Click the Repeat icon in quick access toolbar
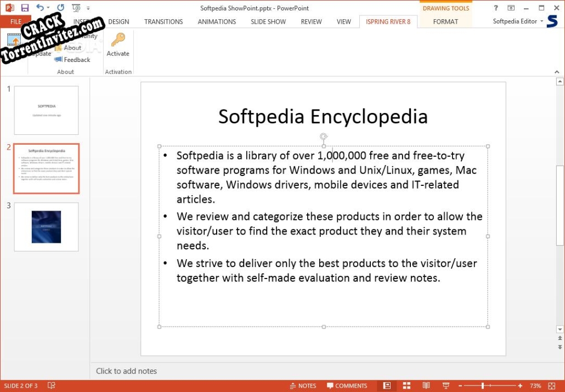The image size is (565, 392). pos(60,8)
